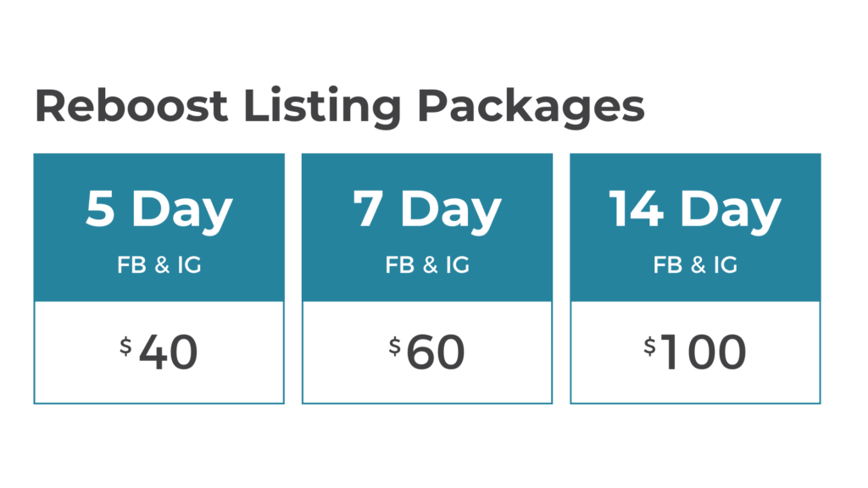Click the word Day in the 5 Day card
Screen dimensions: 868x488
coord(183,213)
